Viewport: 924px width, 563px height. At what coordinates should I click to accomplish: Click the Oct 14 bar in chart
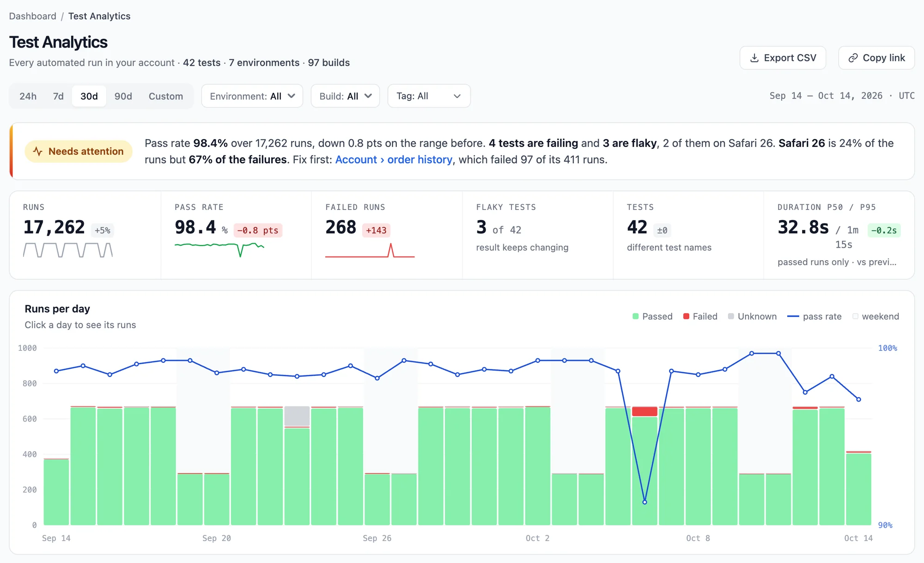(858, 488)
